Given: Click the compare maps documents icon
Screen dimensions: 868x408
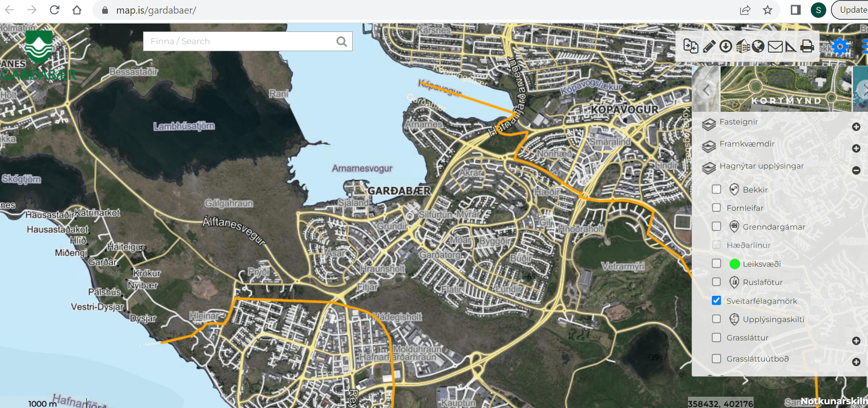Looking at the screenshot, I should [691, 46].
